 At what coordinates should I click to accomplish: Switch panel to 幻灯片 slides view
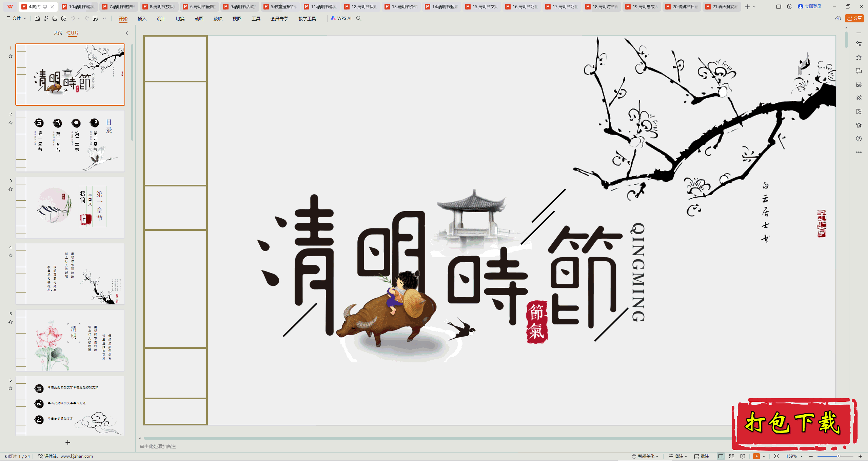(72, 33)
